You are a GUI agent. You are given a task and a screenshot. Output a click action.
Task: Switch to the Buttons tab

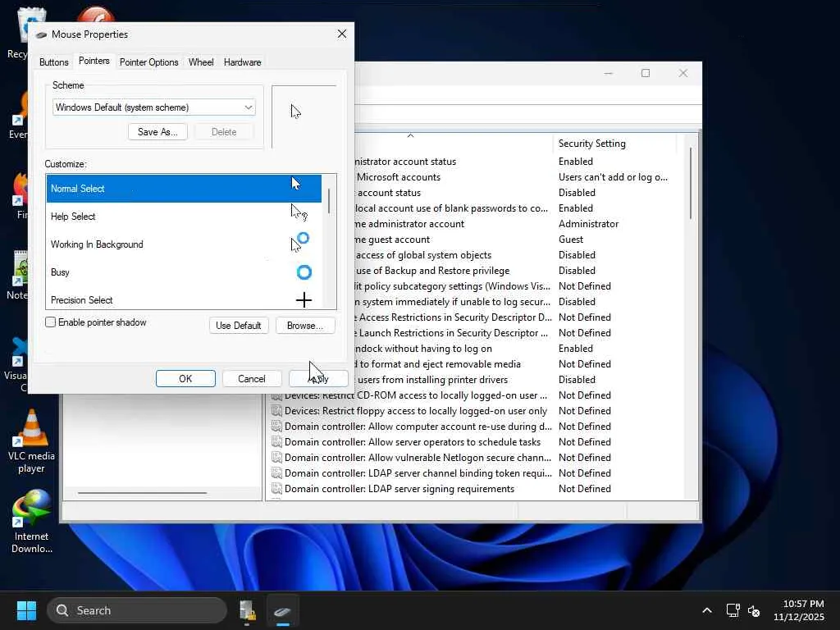pyautogui.click(x=54, y=62)
